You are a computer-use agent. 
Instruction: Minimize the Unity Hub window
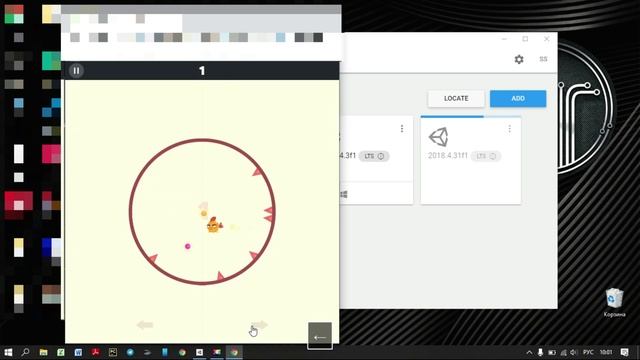(504, 39)
